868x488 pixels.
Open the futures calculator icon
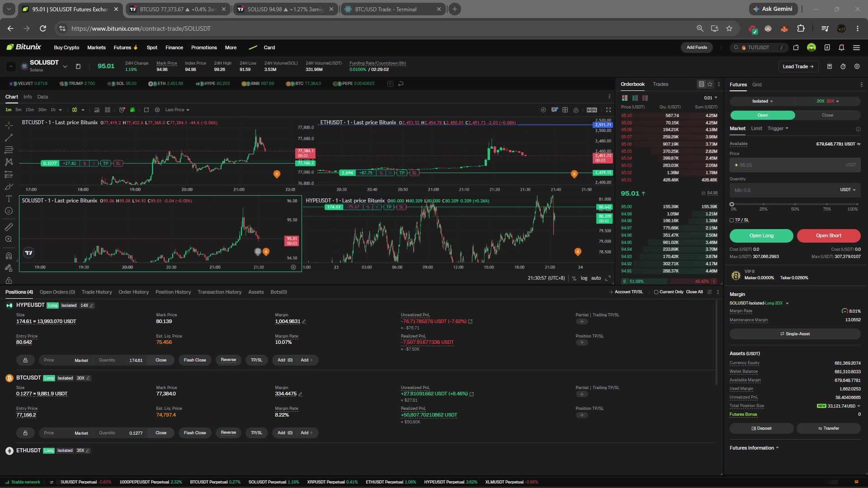point(830,66)
